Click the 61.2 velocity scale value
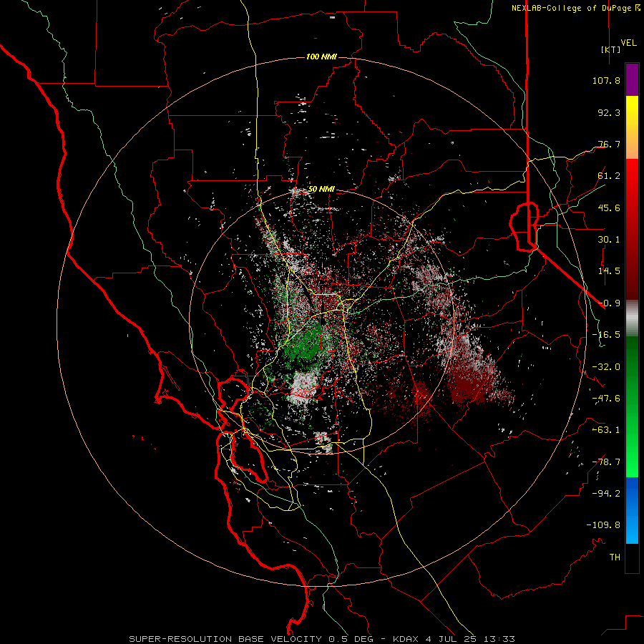The height and width of the screenshot is (644, 644). [609, 176]
